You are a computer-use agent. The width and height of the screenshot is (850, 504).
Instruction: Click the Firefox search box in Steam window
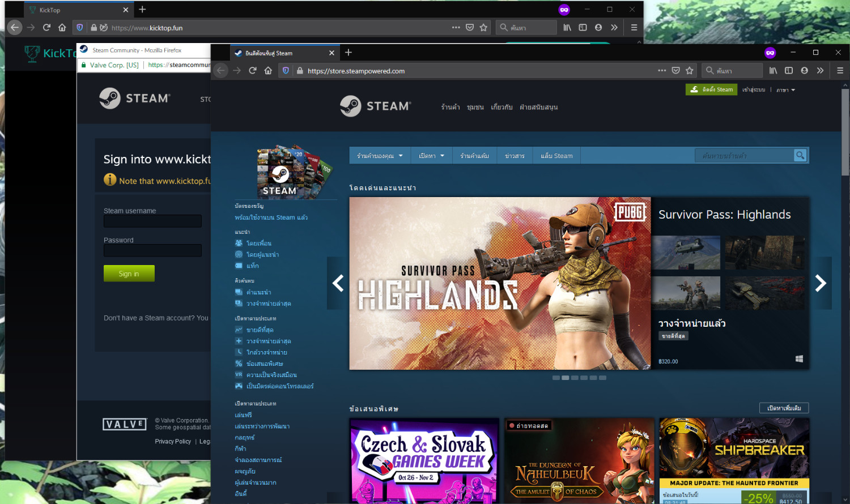tap(732, 71)
